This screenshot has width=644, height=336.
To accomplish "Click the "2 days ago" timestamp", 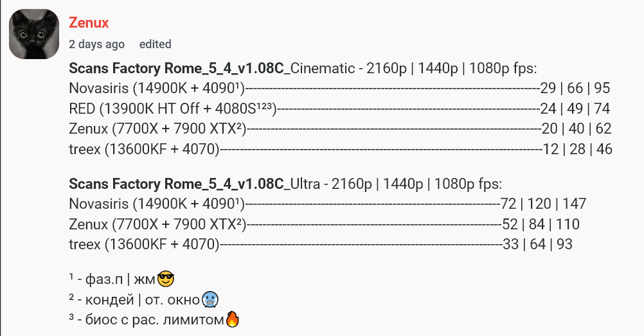I will click(x=96, y=44).
